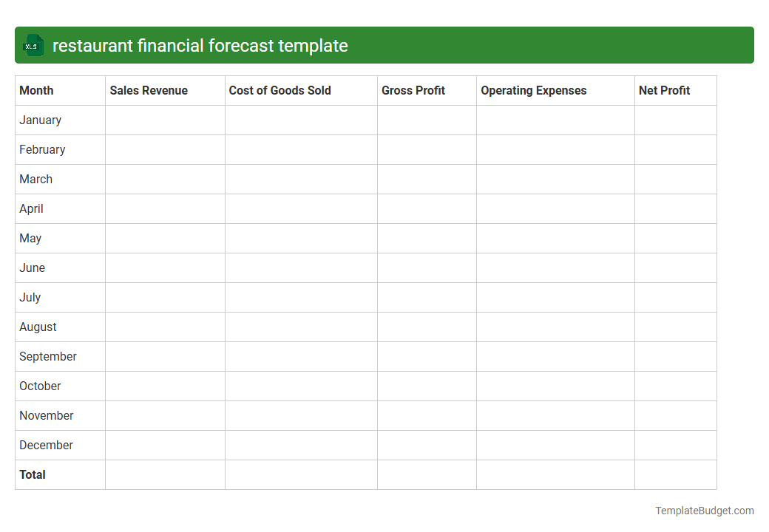
Task: Select Operating Expenses cell for June
Action: (x=555, y=267)
